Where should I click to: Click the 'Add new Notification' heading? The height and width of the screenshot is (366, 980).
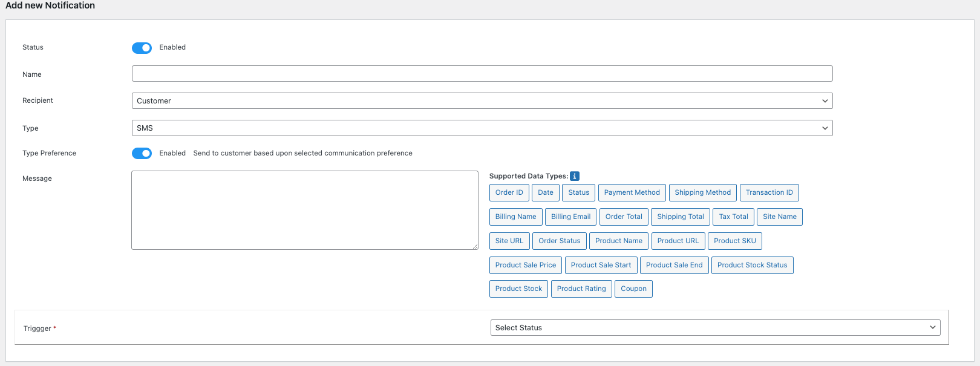pyautogui.click(x=50, y=5)
